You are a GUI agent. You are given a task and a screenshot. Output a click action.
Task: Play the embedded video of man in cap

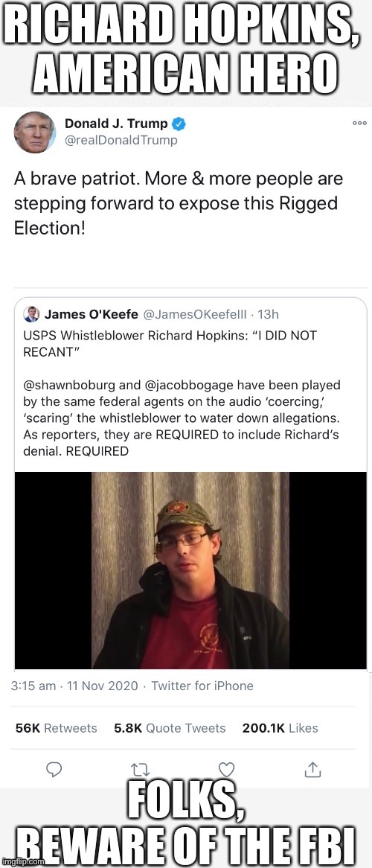(x=190, y=570)
